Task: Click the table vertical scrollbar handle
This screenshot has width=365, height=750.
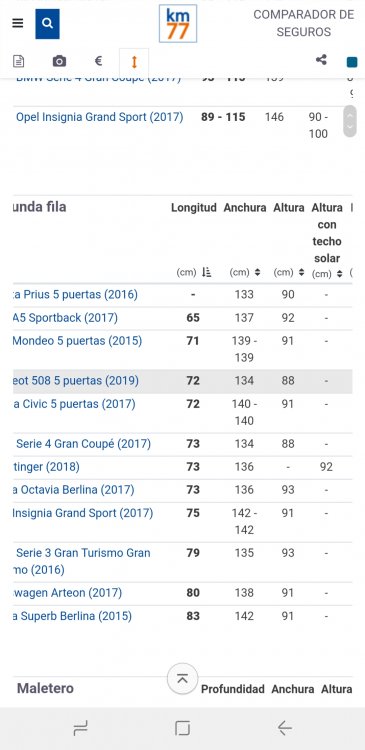Action: [x=350, y=121]
